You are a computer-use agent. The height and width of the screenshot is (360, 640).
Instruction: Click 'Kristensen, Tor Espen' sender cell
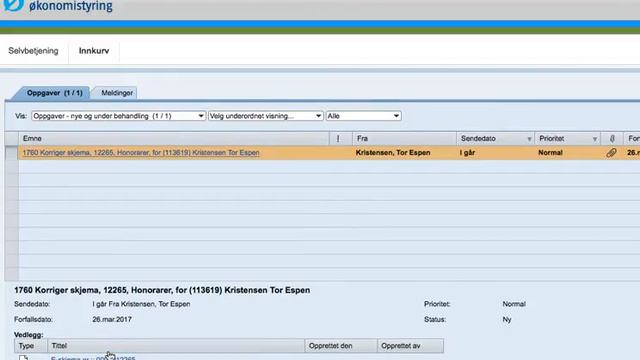[x=393, y=153]
